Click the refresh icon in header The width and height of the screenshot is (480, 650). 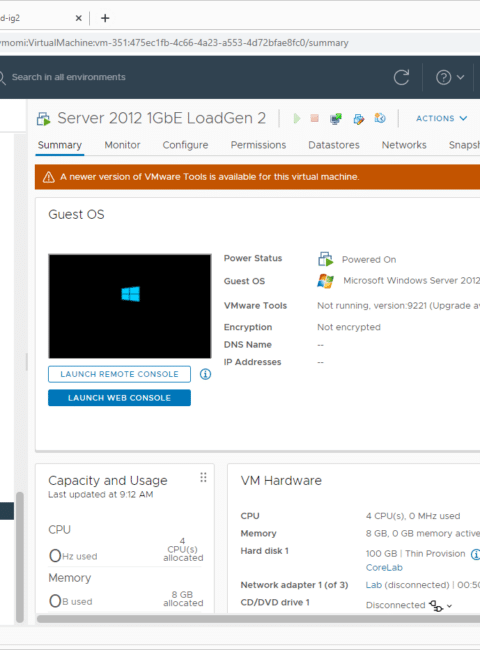pos(401,78)
